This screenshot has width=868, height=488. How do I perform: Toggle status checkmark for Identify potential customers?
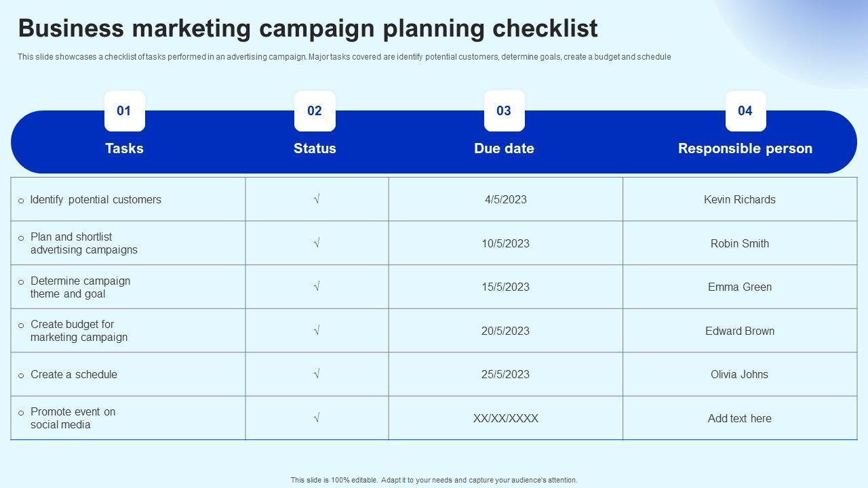[x=317, y=199]
